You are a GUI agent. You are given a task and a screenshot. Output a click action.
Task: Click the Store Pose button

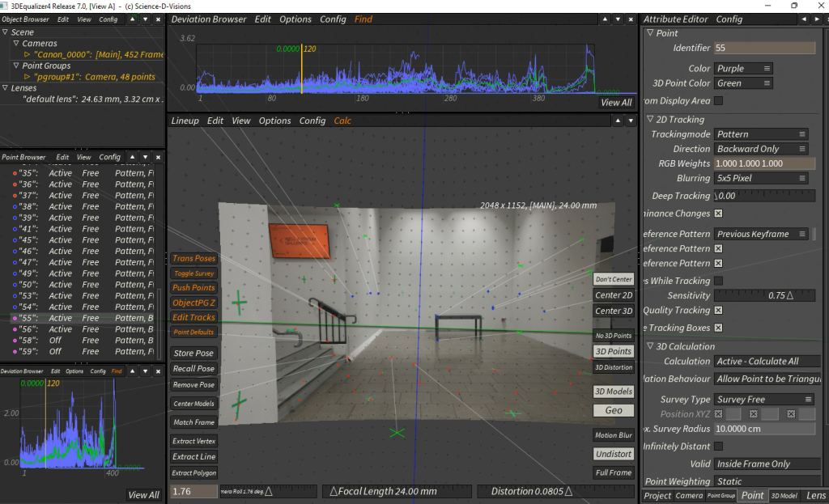[194, 353]
